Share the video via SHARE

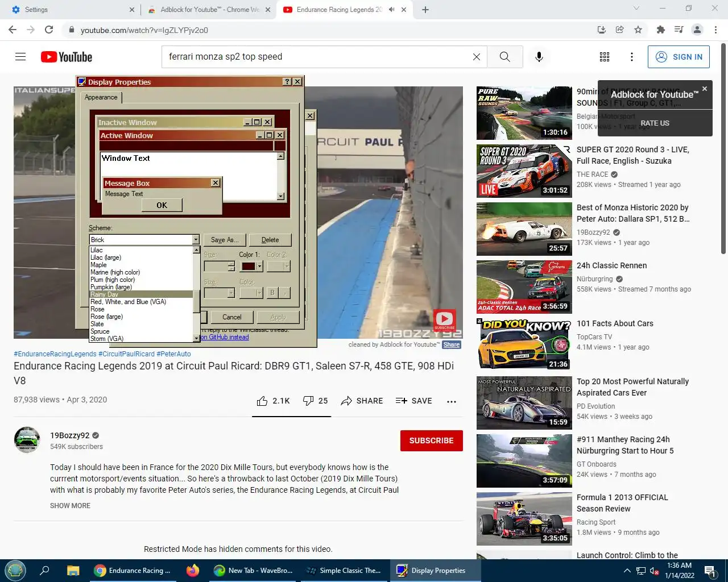coord(362,401)
